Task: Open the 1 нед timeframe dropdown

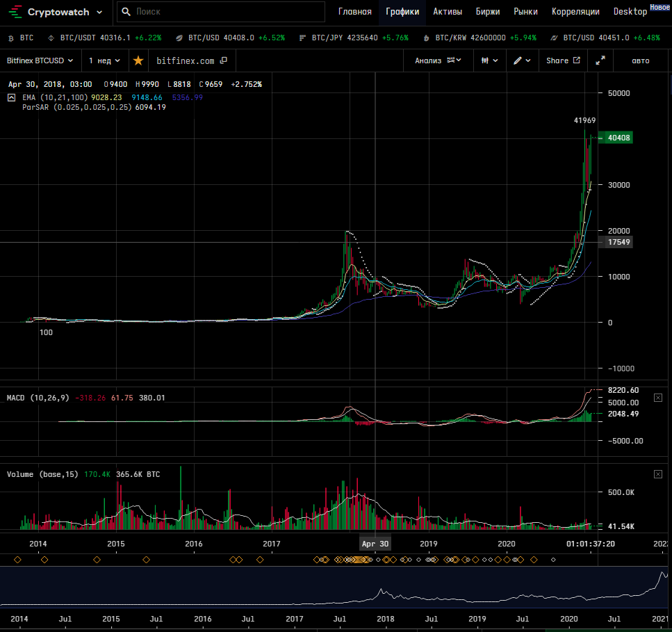Action: (x=104, y=60)
